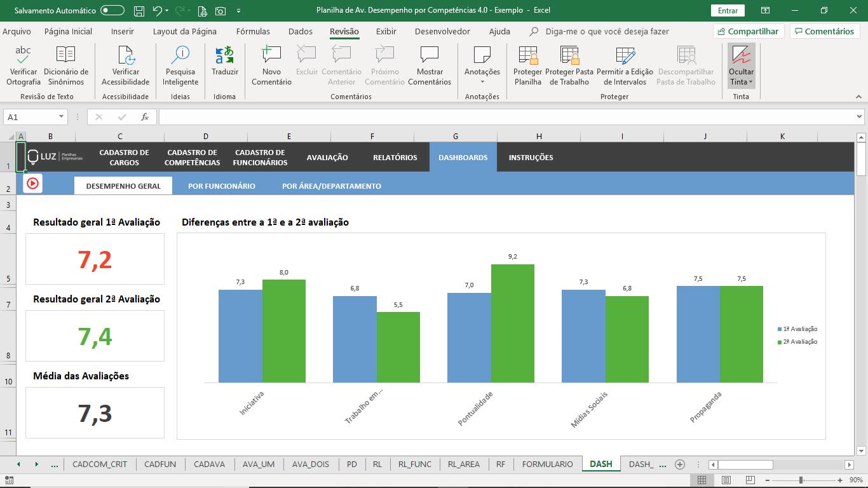Viewport: 868px width, 488px height.
Task: Click the next sheet navigation arrow
Action: [x=36, y=464]
